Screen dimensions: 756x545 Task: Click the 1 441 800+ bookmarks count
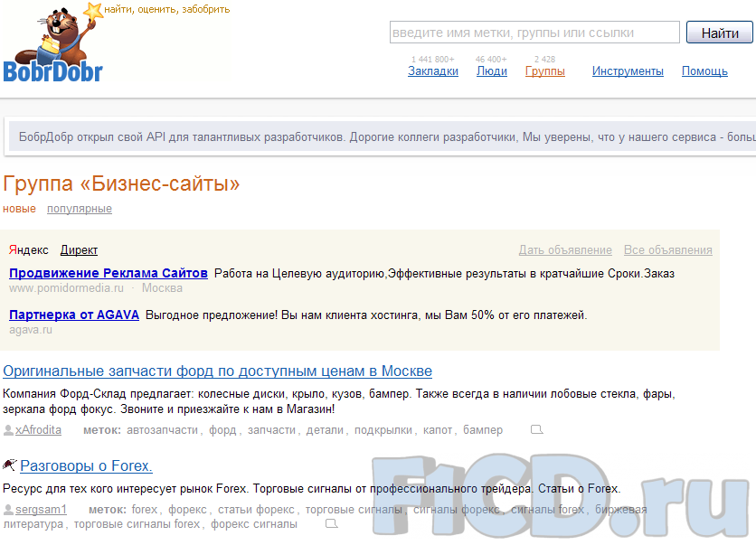pyautogui.click(x=432, y=60)
